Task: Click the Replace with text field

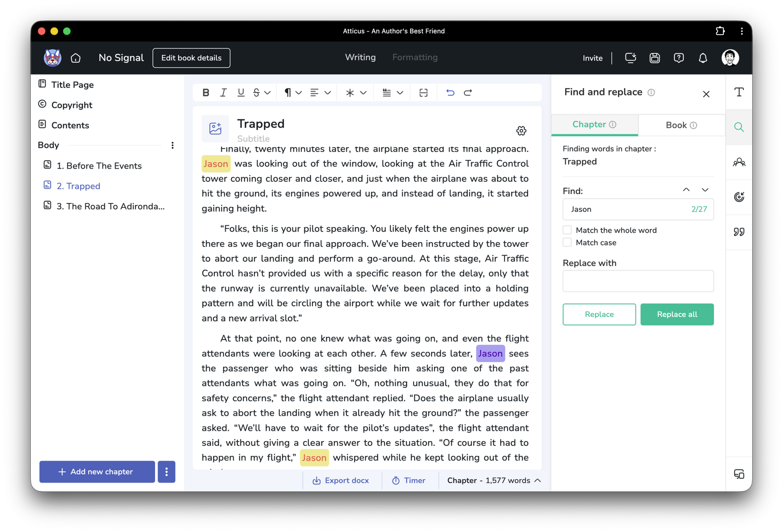Action: (638, 281)
